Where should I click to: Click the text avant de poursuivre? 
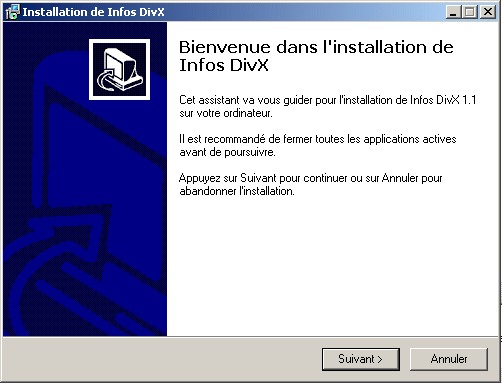227,152
